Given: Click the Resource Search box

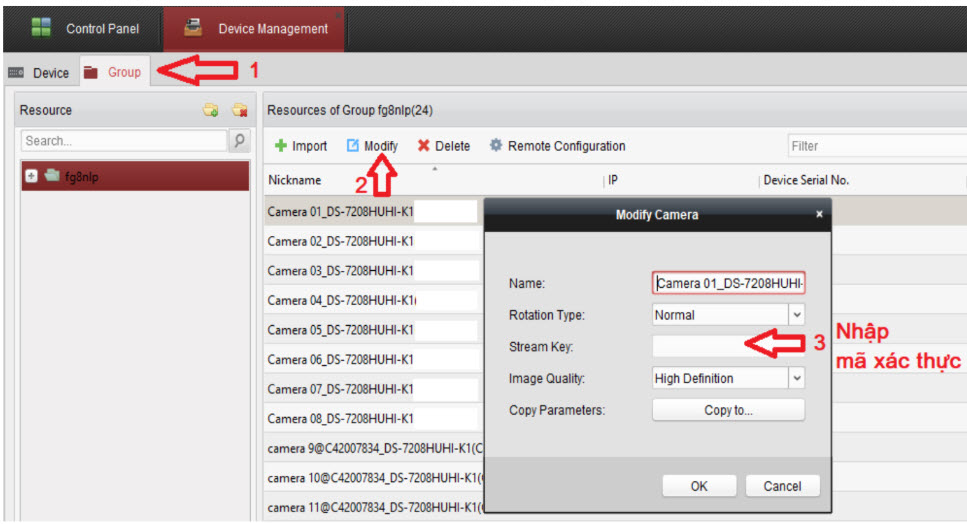Looking at the screenshot, I should (x=124, y=141).
